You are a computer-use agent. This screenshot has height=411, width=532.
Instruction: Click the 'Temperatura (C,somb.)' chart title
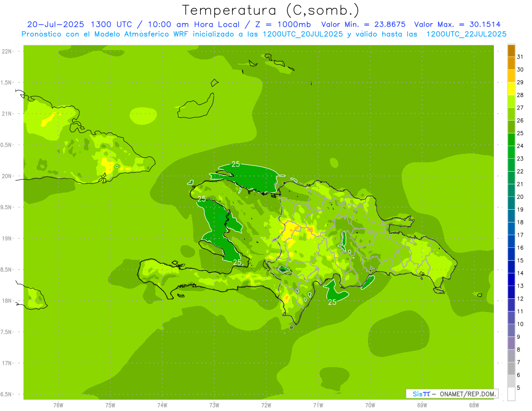click(x=271, y=10)
